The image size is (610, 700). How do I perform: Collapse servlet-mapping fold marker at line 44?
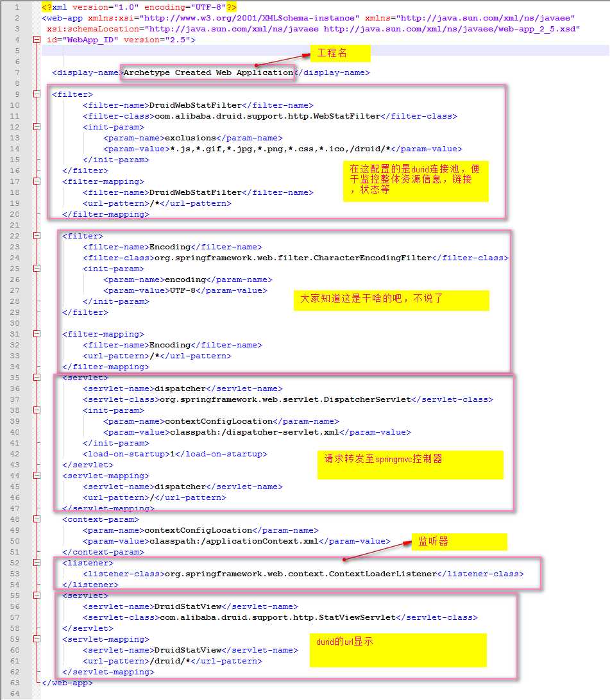(37, 476)
